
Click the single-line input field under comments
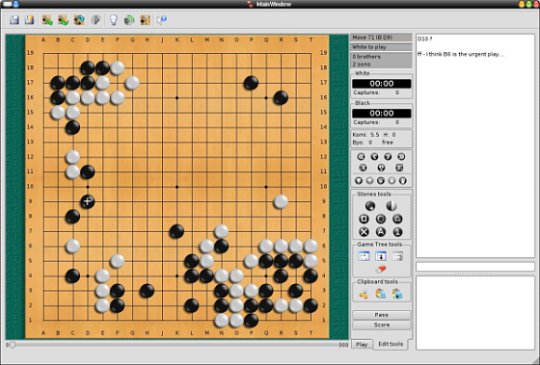[475, 267]
